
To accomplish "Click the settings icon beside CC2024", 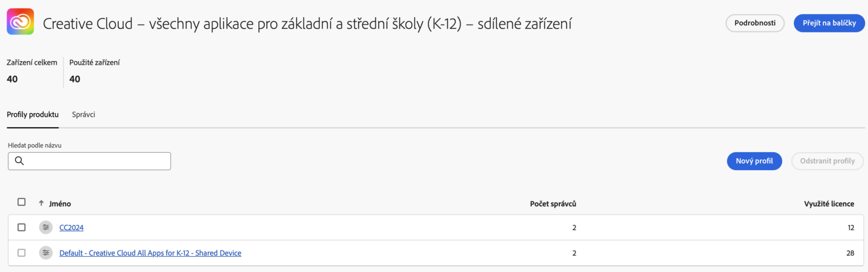I will 46,228.
